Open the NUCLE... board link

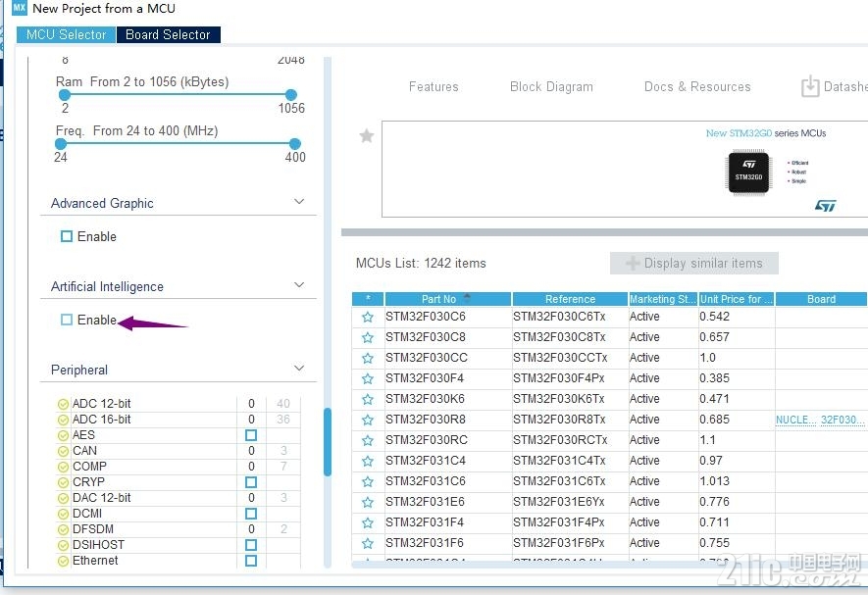point(796,420)
